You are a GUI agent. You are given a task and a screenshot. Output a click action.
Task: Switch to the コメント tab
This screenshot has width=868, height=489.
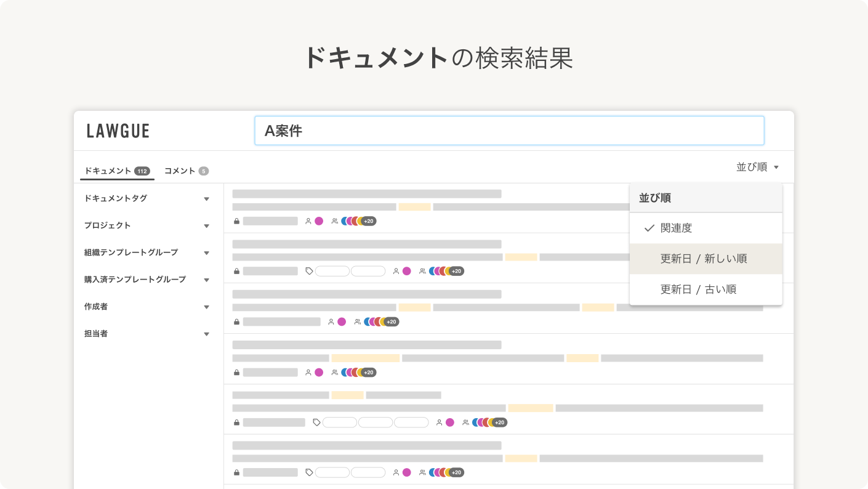[179, 171]
